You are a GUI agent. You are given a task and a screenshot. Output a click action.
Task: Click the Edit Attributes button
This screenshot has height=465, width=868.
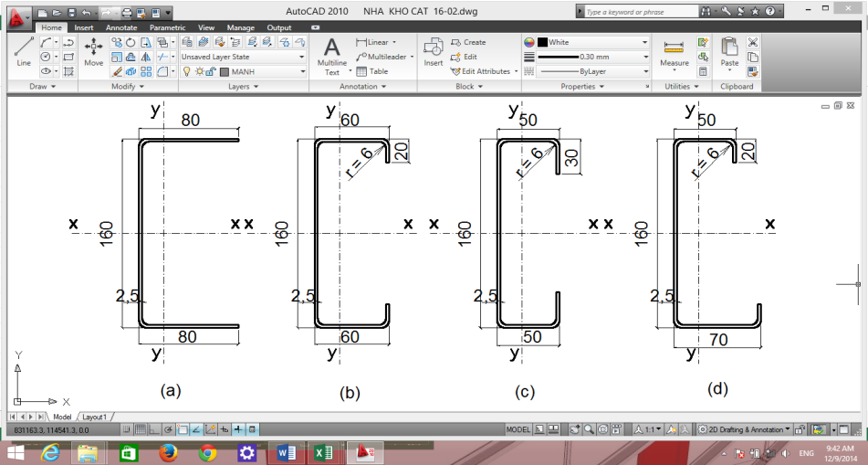click(x=485, y=71)
